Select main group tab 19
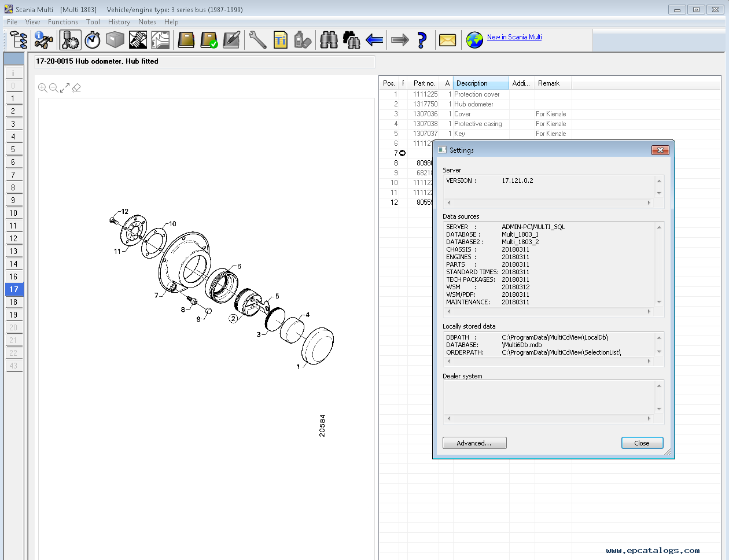Screen dimensions: 729x560 coord(13,315)
